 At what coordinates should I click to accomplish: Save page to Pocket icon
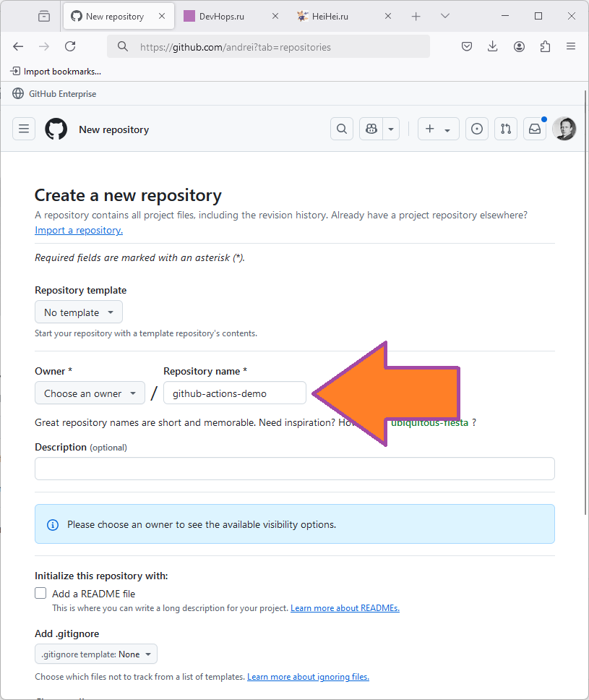[467, 46]
